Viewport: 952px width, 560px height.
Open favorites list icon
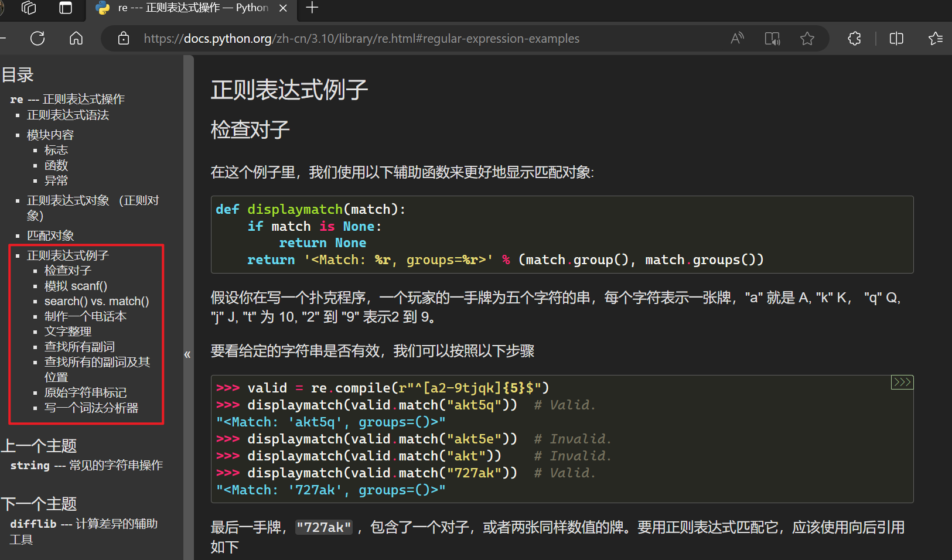tap(936, 39)
